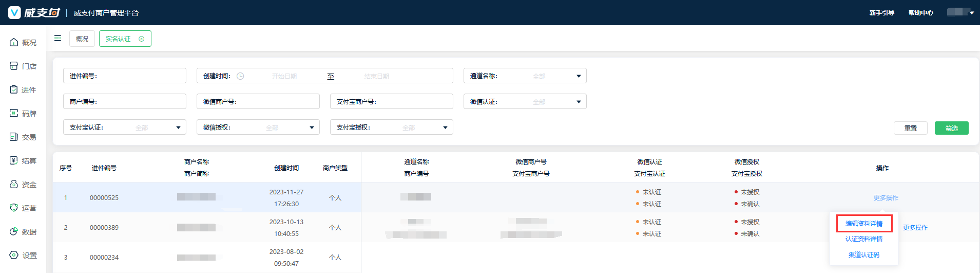Switch to the 概况 tab

82,39
